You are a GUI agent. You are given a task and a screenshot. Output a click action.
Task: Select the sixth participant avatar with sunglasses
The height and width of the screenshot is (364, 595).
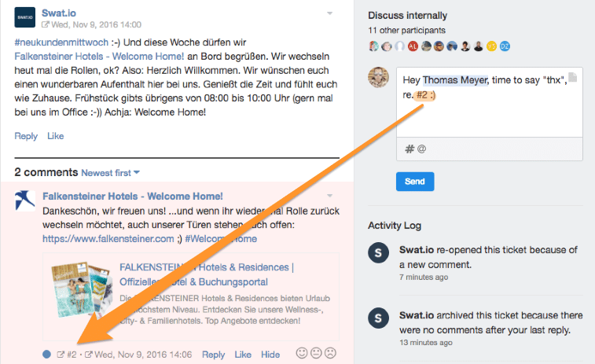point(439,46)
